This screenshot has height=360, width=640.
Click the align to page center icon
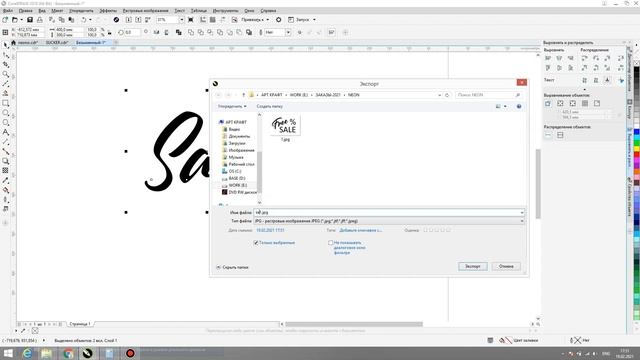click(x=573, y=103)
